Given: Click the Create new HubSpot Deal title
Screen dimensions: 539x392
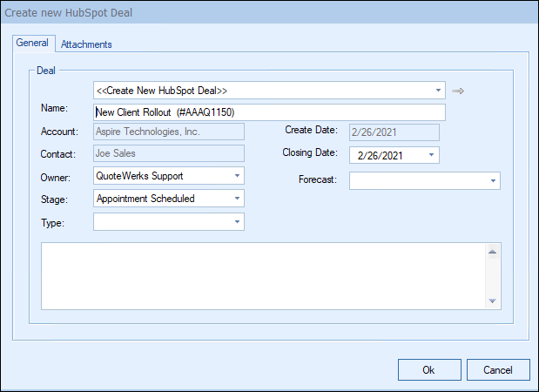Looking at the screenshot, I should 69,13.
